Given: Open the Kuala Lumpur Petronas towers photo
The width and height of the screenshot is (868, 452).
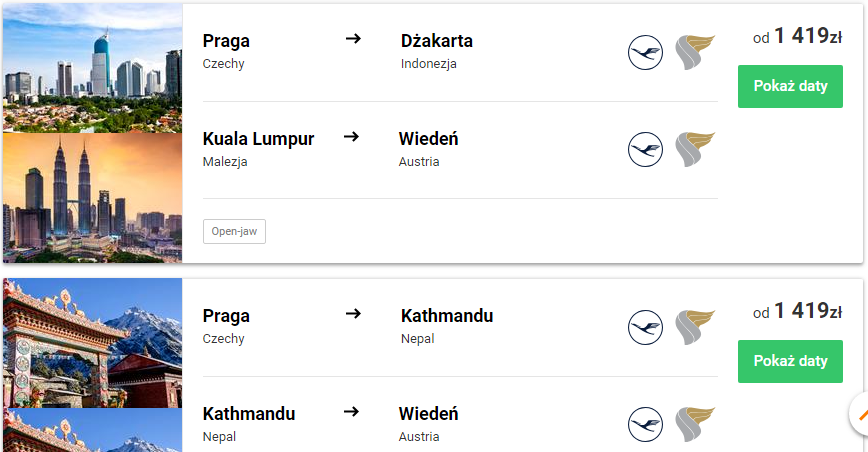Looking at the screenshot, I should [92, 198].
